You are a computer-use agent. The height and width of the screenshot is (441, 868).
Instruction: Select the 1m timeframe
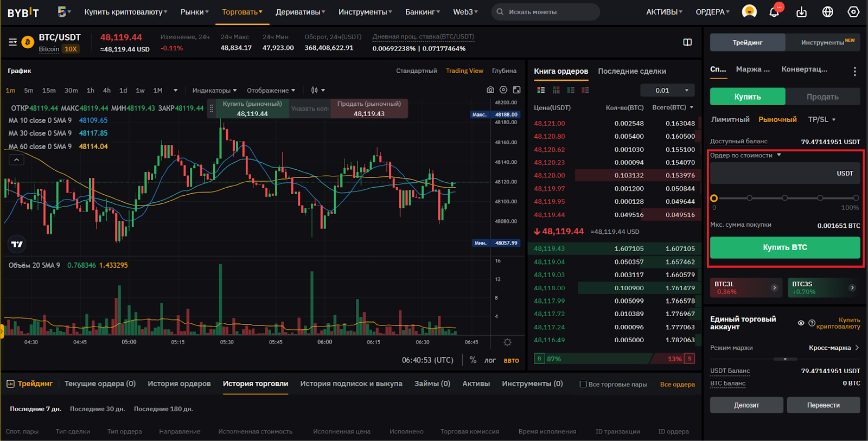(x=10, y=90)
